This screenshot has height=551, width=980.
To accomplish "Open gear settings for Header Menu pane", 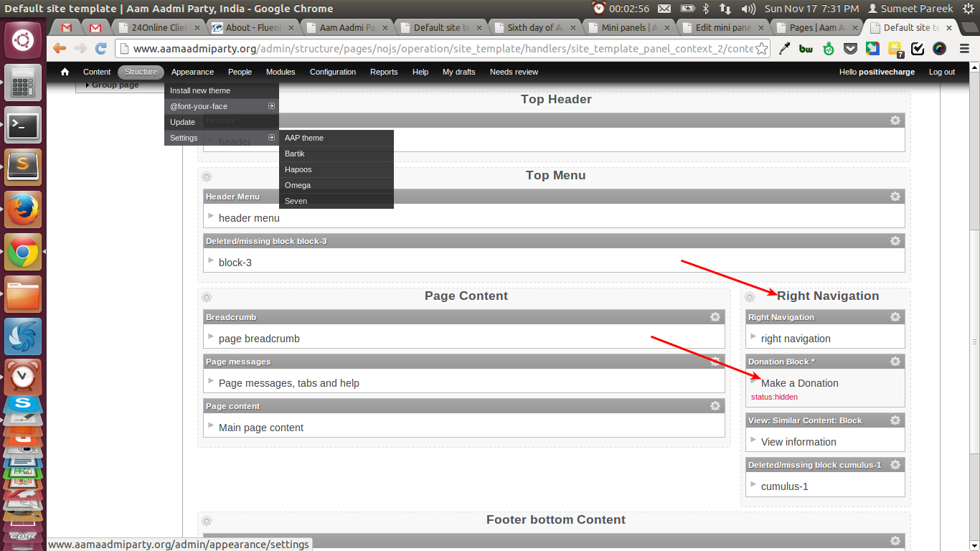I will point(895,196).
